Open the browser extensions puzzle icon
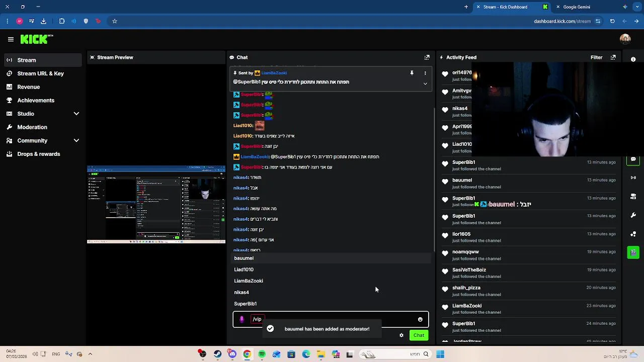 (x=62, y=21)
